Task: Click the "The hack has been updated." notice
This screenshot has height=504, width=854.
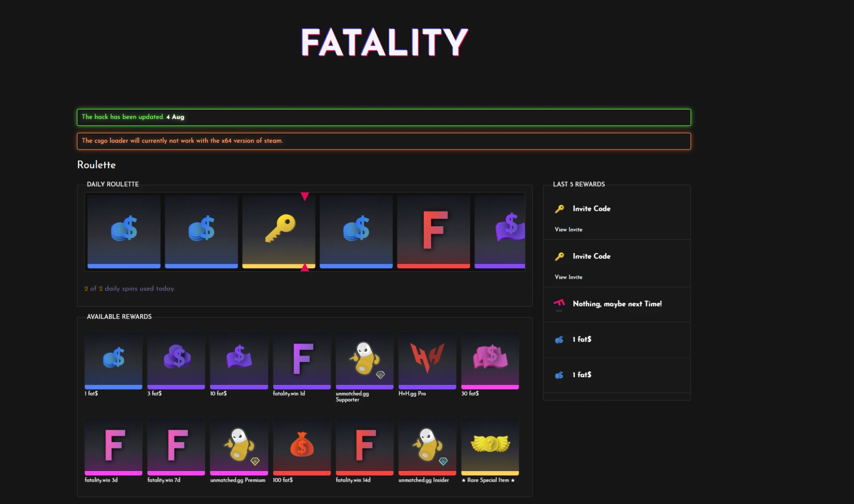Action: [384, 117]
